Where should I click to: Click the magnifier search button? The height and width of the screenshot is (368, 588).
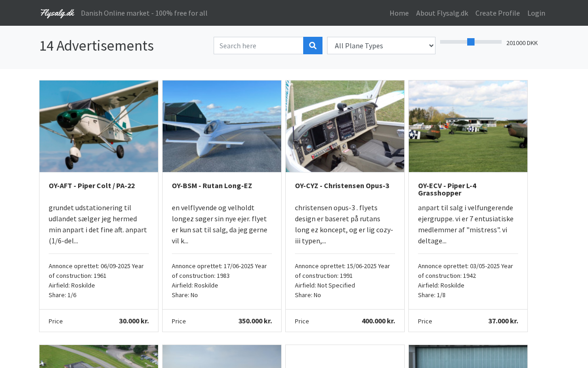coord(313,46)
